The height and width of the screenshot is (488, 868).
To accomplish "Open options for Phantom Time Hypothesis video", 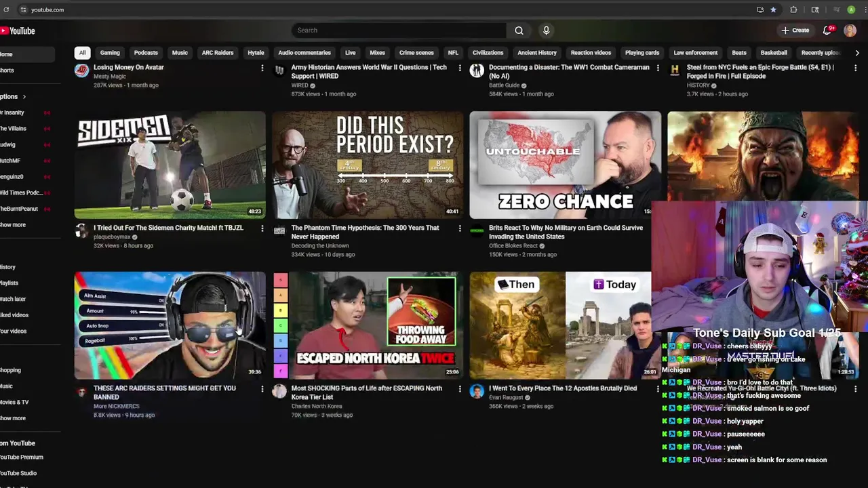I will [x=460, y=228].
